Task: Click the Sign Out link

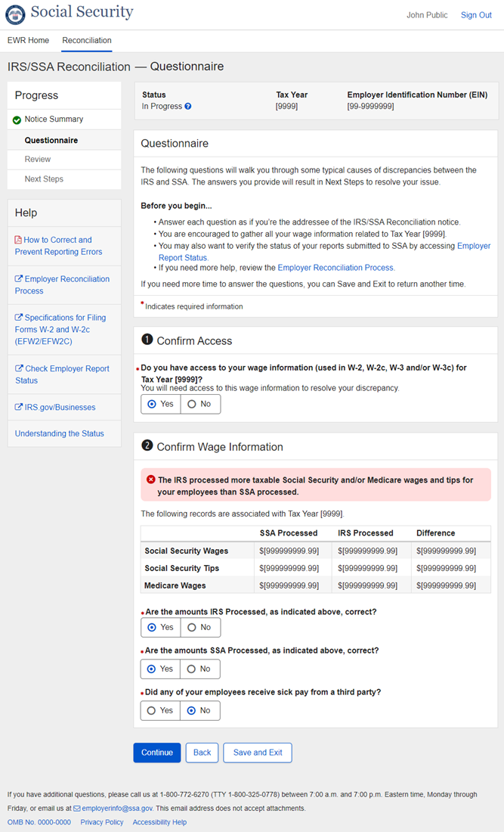Action: (x=476, y=15)
